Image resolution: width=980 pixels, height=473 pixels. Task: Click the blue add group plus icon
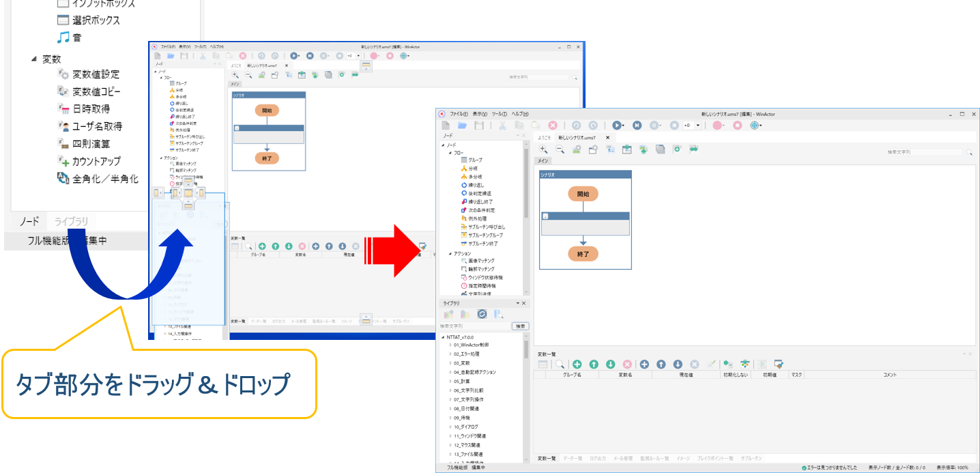click(644, 364)
